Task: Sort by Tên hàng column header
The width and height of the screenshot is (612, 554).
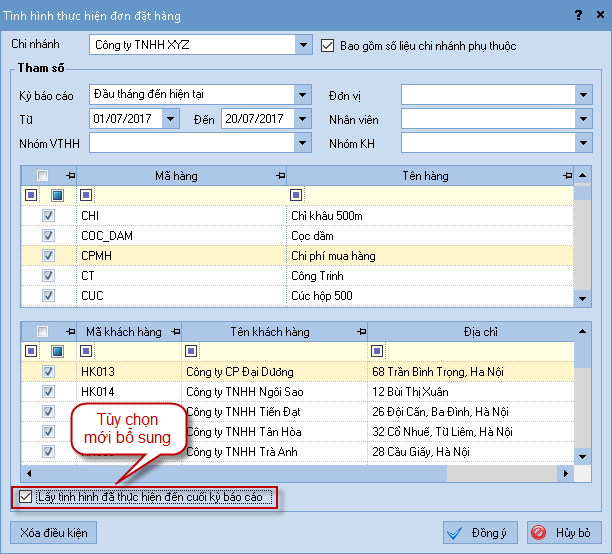Action: [x=425, y=176]
